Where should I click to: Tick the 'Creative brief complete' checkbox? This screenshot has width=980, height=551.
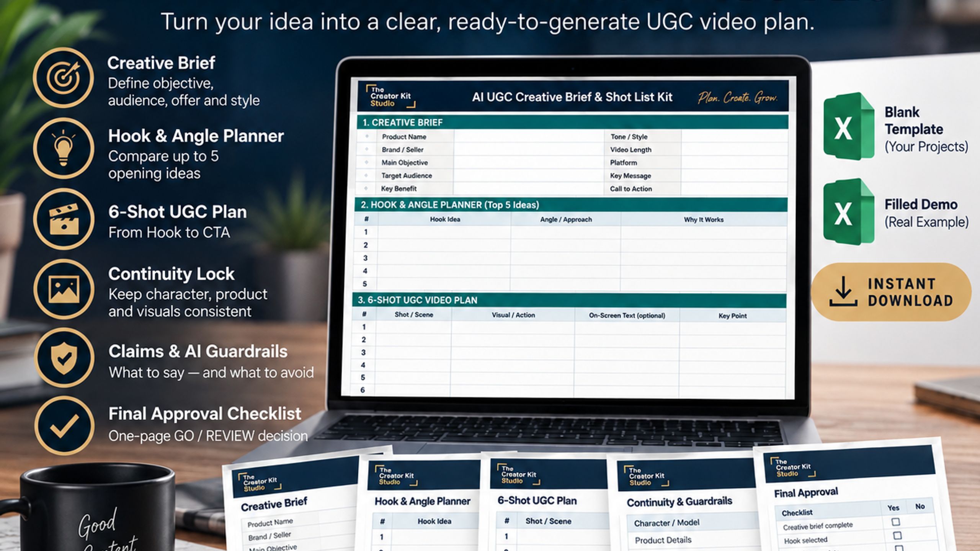coord(896,522)
